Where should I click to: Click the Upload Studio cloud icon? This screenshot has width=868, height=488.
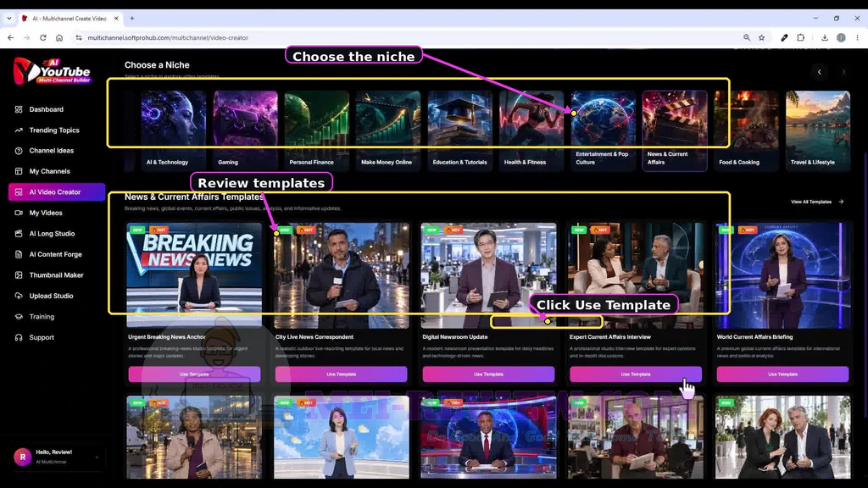(19, 296)
